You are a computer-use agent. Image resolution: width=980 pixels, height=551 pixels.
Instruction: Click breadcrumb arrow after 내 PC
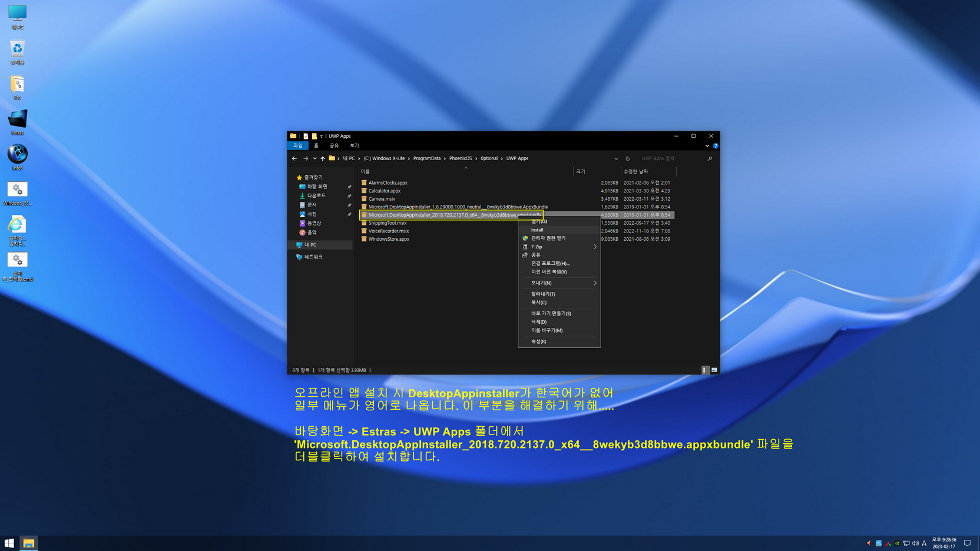point(359,158)
